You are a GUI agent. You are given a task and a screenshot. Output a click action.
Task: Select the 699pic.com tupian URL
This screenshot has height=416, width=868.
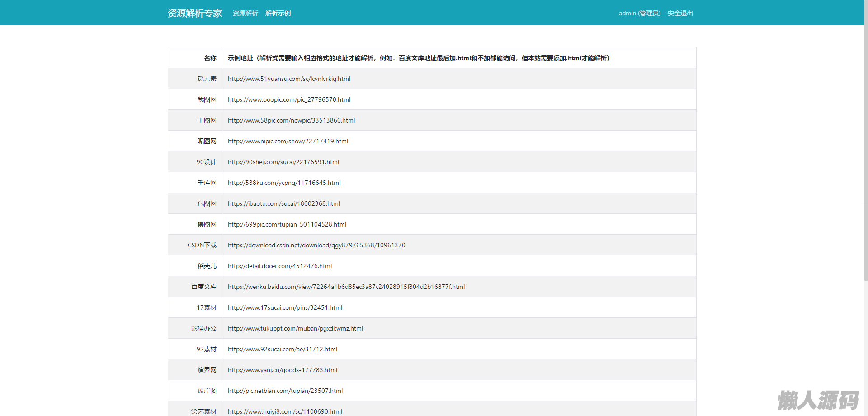(287, 224)
